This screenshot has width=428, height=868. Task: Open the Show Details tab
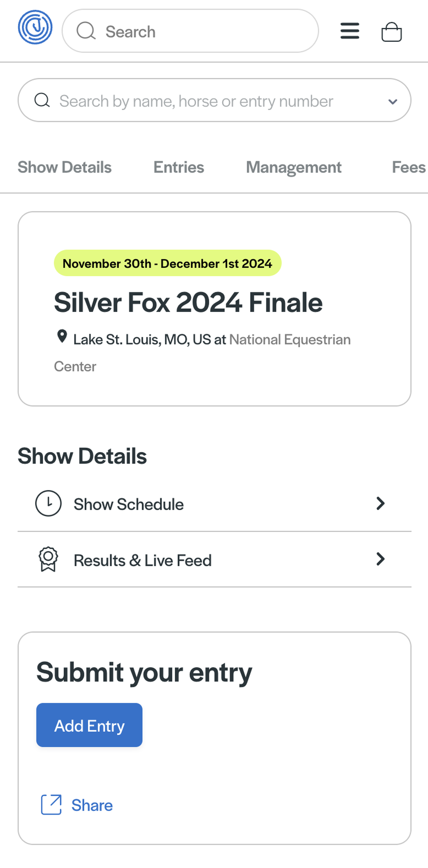click(x=65, y=167)
